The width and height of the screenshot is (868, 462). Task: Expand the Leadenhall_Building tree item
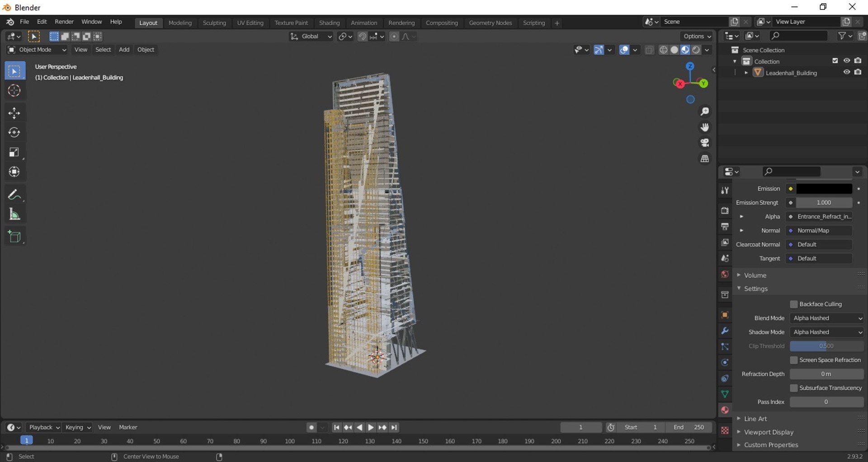tap(746, 73)
